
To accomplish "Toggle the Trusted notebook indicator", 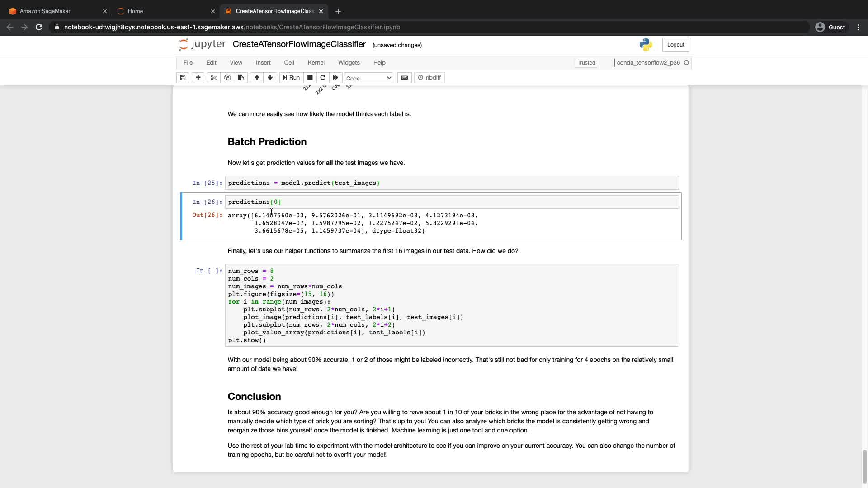I will point(586,63).
